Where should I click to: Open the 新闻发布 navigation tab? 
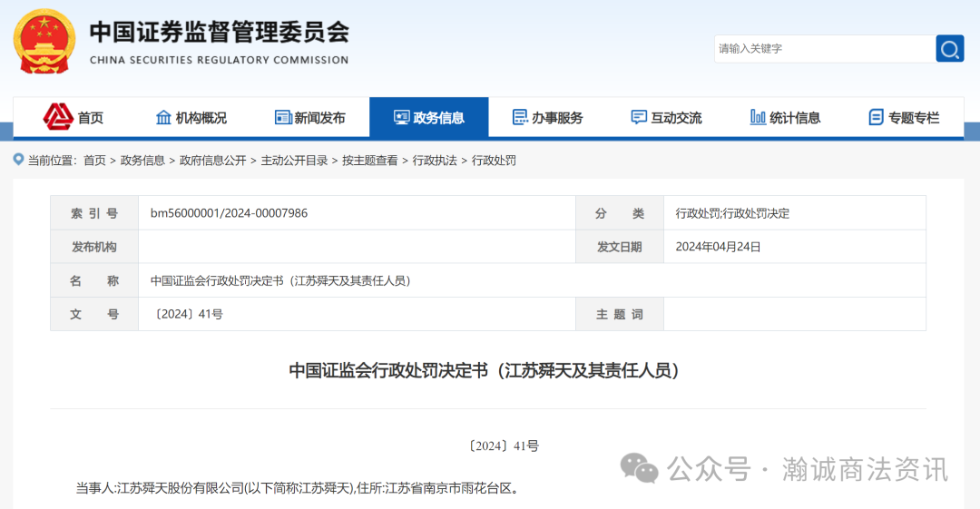(310, 118)
